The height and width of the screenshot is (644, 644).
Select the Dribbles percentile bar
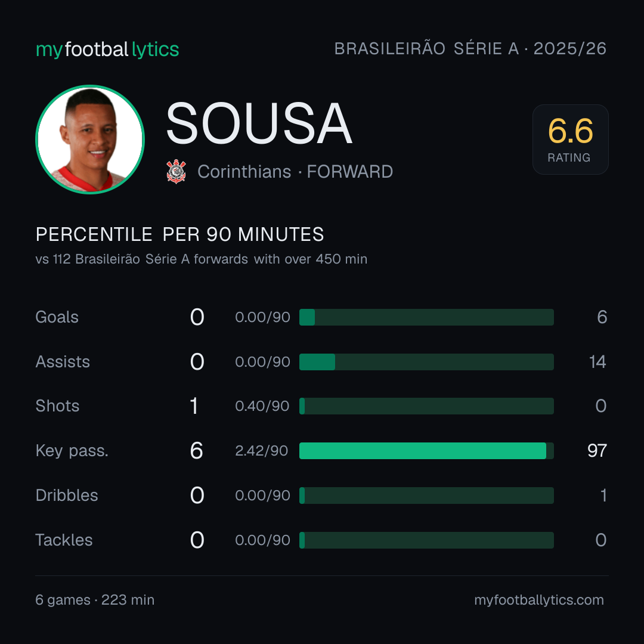[x=426, y=496]
